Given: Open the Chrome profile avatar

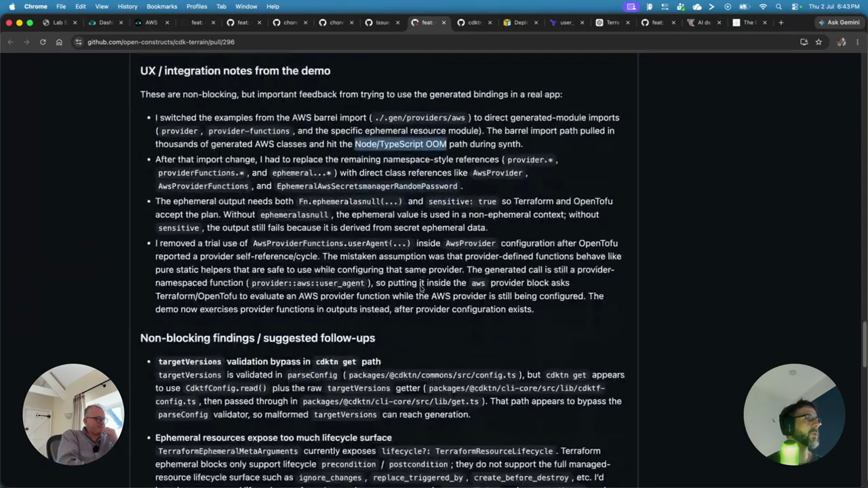Looking at the screenshot, I should pyautogui.click(x=842, y=42).
